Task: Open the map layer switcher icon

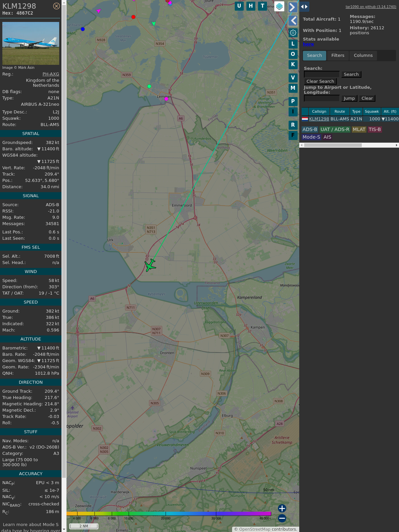Action: click(x=279, y=6)
